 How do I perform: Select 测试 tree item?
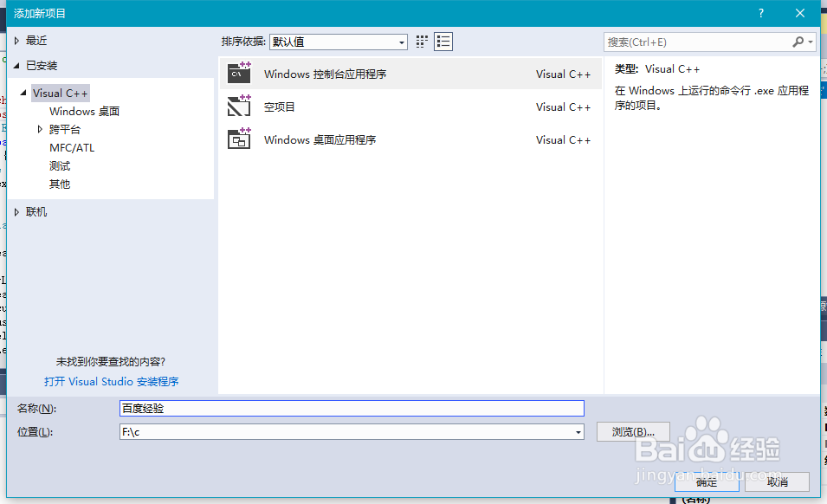(60, 166)
